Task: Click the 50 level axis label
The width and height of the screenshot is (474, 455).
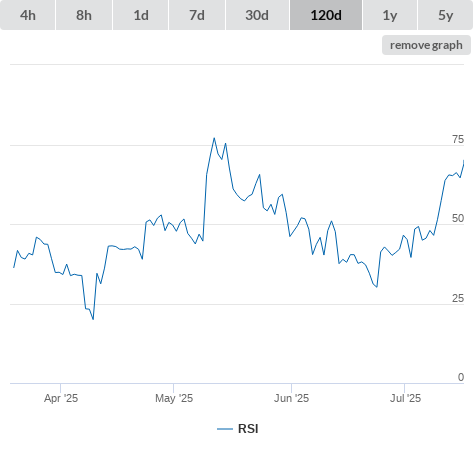Action: (458, 218)
